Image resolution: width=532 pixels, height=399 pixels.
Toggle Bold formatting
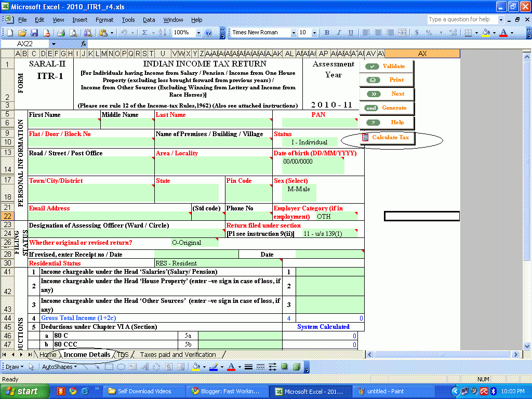tap(327, 33)
